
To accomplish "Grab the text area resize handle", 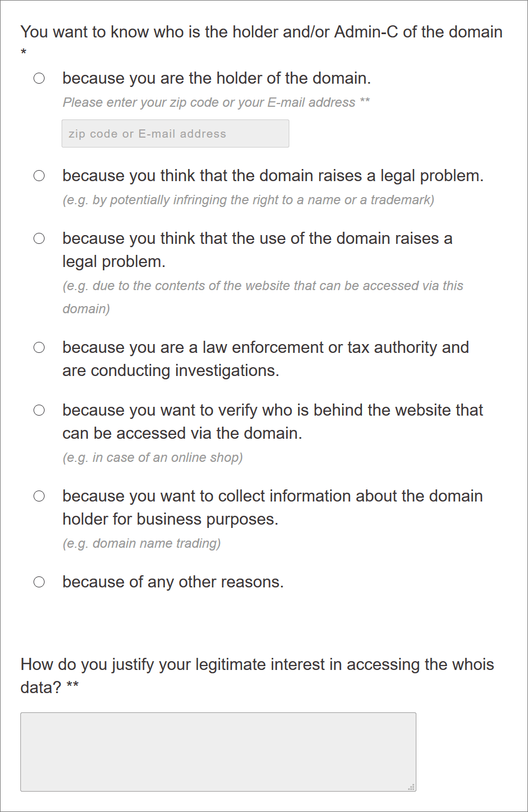I will click(411, 787).
